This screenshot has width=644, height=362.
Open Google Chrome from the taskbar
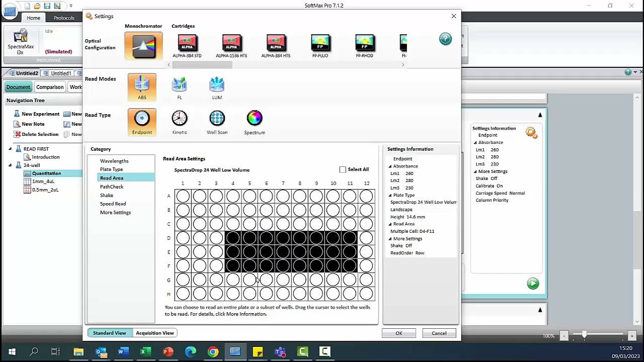(x=213, y=351)
